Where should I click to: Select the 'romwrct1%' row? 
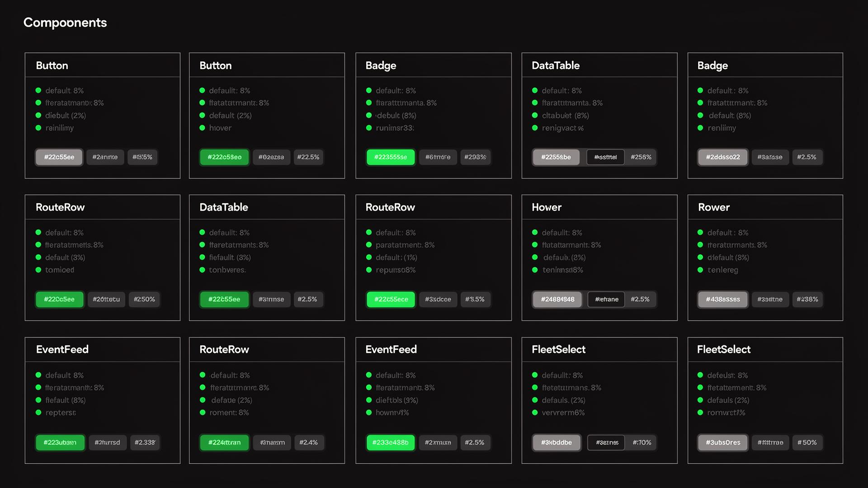click(721, 413)
